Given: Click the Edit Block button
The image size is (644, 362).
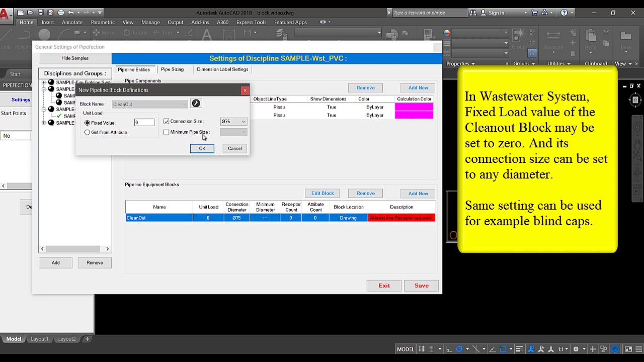Looking at the screenshot, I should [x=323, y=193].
